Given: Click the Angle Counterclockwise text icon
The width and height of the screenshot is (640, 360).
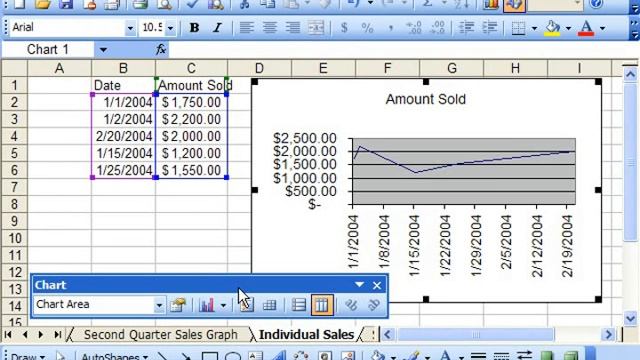Looking at the screenshot, I should [x=373, y=304].
